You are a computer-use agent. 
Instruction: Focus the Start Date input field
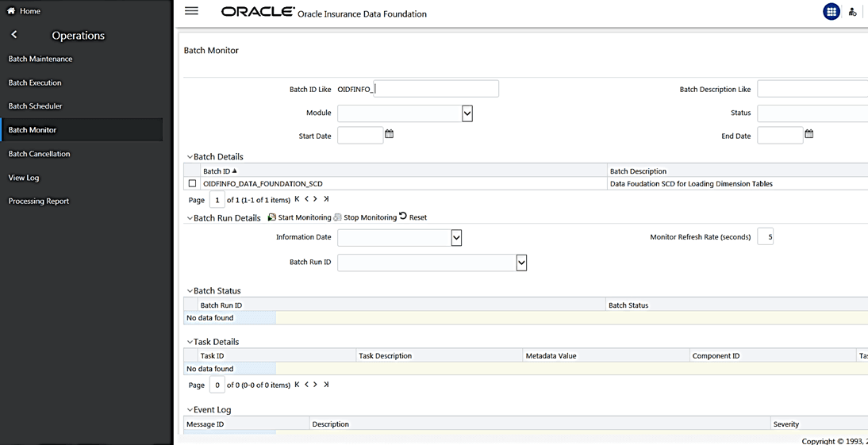pyautogui.click(x=360, y=135)
